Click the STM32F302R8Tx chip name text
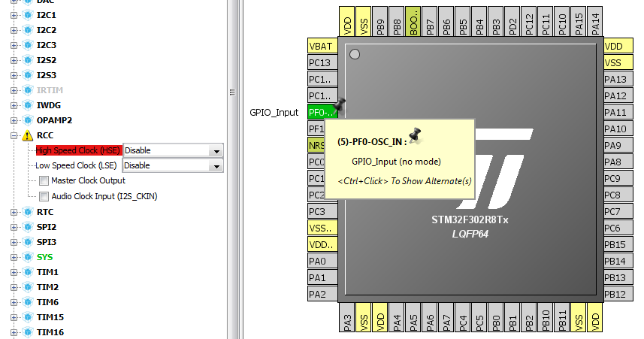The image size is (644, 339). tap(470, 219)
